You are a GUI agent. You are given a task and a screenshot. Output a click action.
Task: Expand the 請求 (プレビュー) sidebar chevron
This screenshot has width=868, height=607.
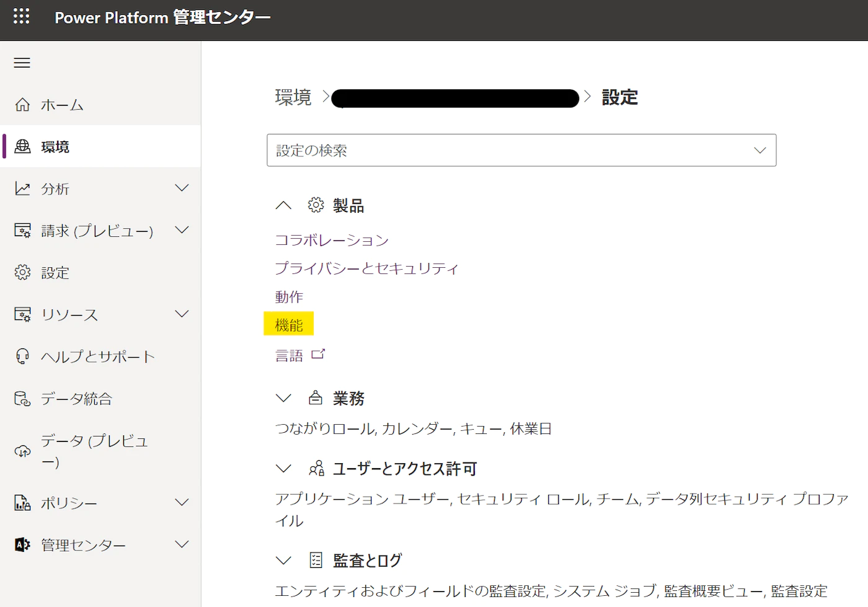point(182,230)
